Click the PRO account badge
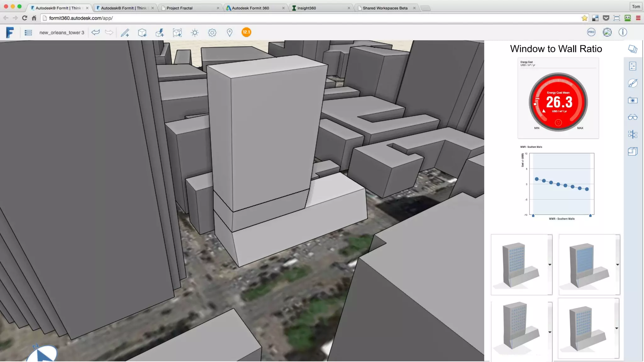The image size is (644, 362). click(591, 32)
